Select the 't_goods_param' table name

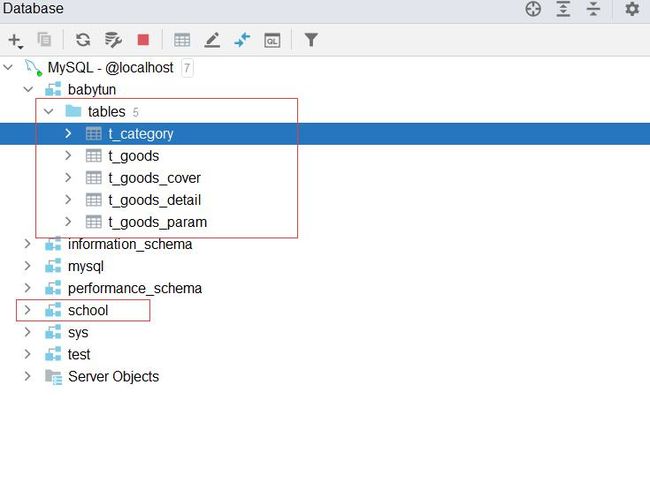tap(158, 223)
